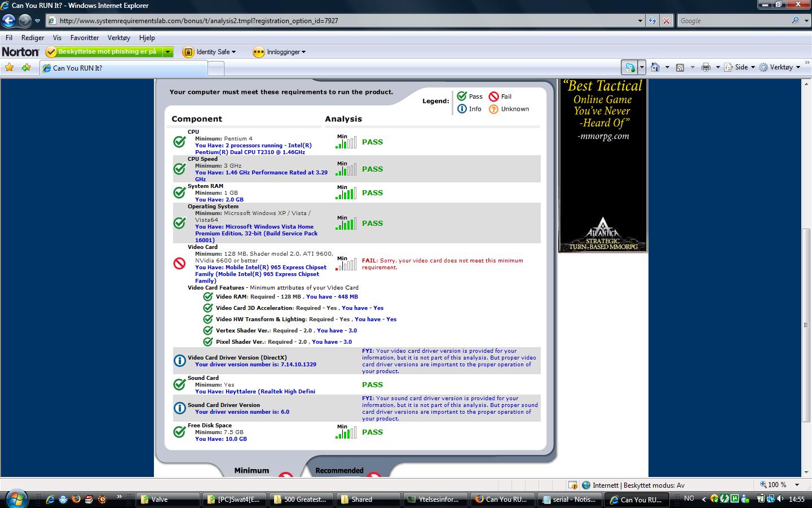
Task: Open the Verktøy menu in the menu bar
Action: pyautogui.click(x=118, y=38)
